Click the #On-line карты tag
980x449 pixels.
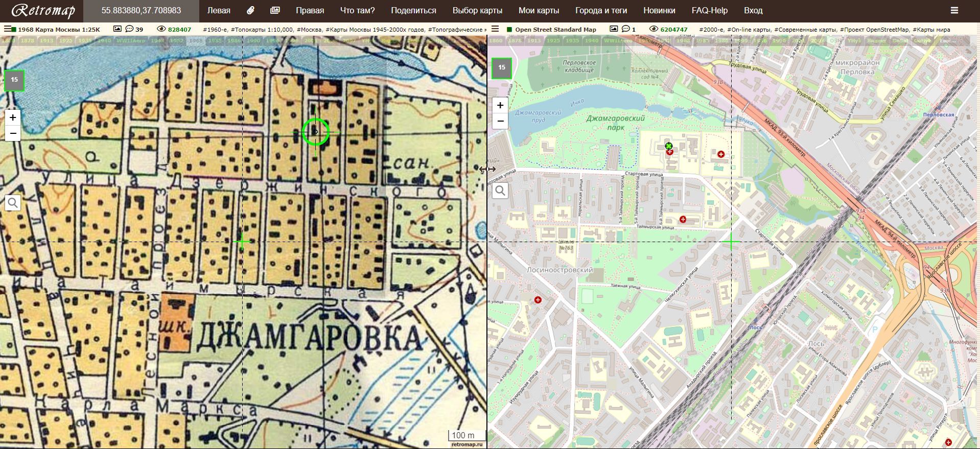(749, 30)
